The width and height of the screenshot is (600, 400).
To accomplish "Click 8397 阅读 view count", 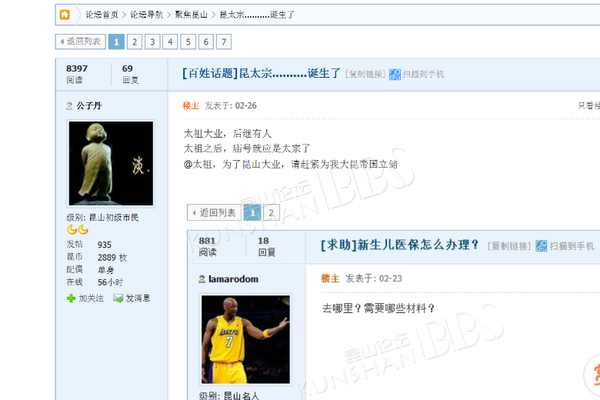I will pos(77,74).
